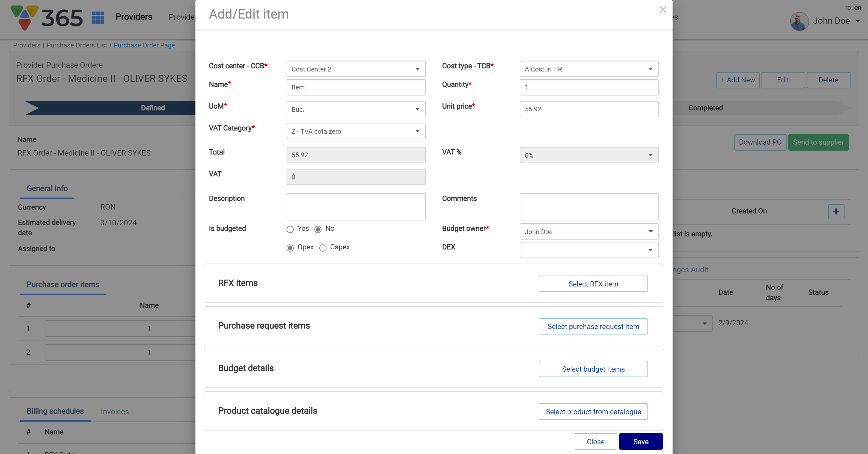Click Select RFX item button
The height and width of the screenshot is (454, 868).
pyautogui.click(x=593, y=284)
